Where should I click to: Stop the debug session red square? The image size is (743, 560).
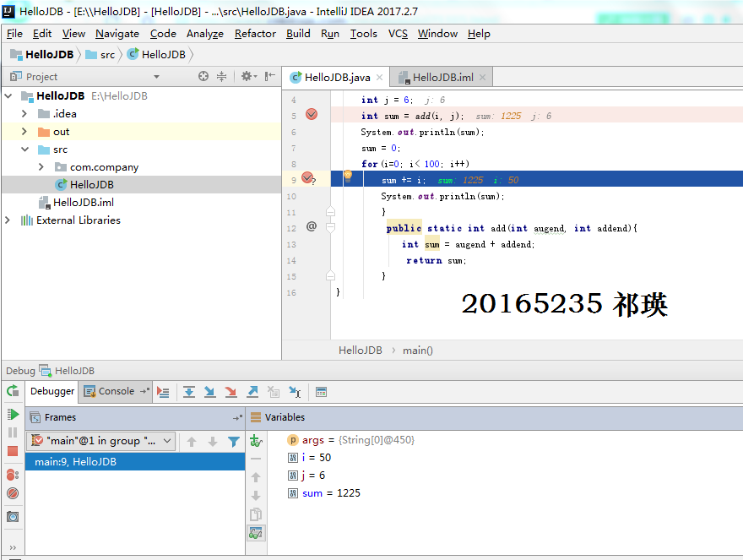pyautogui.click(x=13, y=451)
